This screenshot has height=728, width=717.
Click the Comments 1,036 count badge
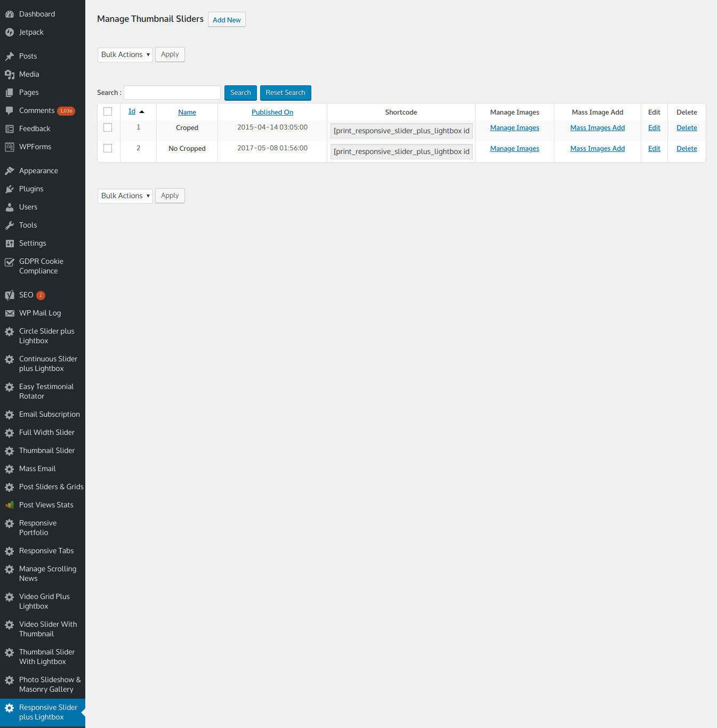pyautogui.click(x=66, y=111)
